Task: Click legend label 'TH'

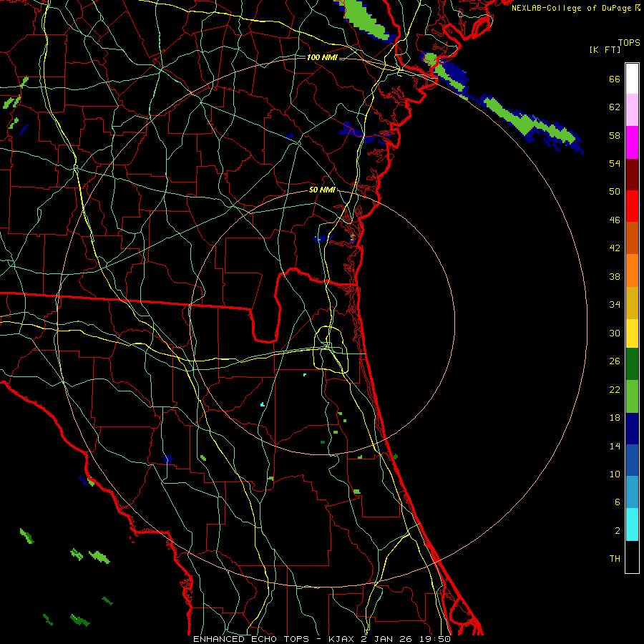Action: (615, 559)
